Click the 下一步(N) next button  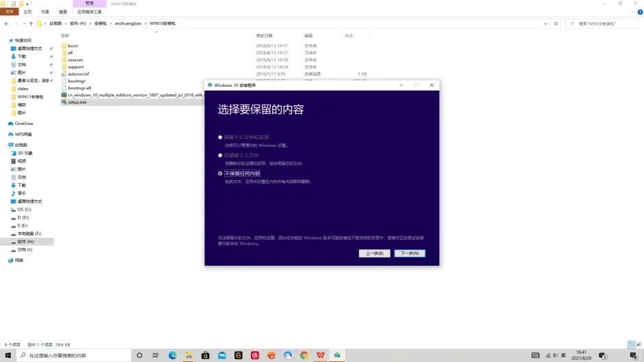tap(410, 253)
